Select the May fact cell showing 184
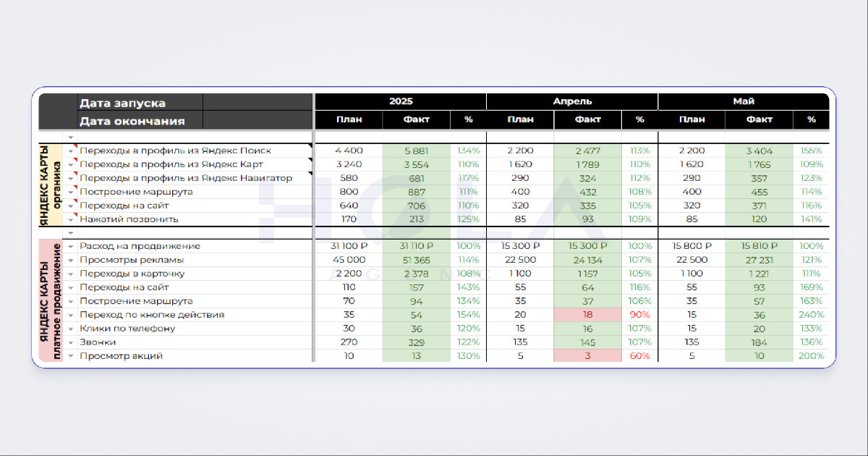Screen dimensions: 868x456 tap(759, 342)
